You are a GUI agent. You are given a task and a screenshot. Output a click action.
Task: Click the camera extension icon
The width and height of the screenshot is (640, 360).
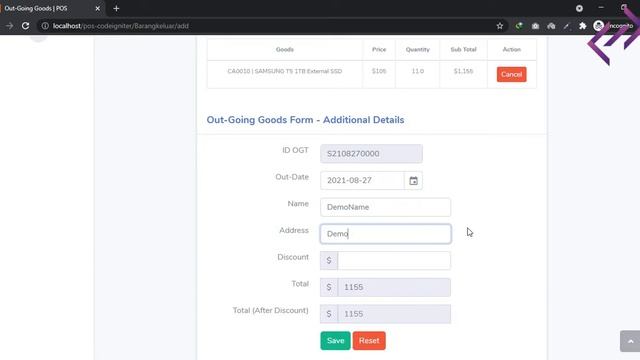pyautogui.click(x=535, y=26)
